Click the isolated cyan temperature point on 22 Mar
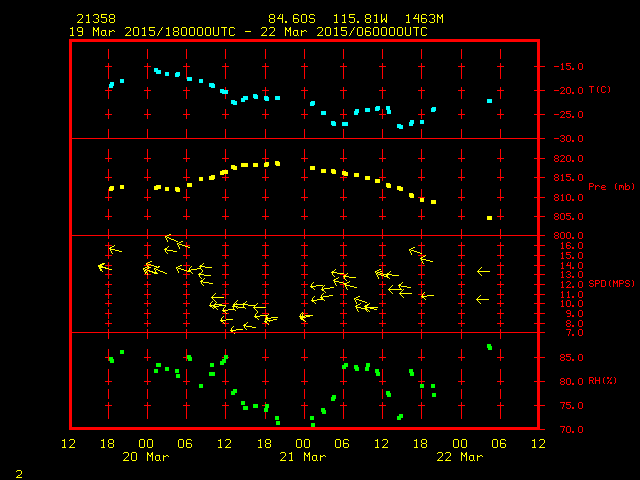Image resolution: width=640 pixels, height=480 pixels. click(489, 101)
